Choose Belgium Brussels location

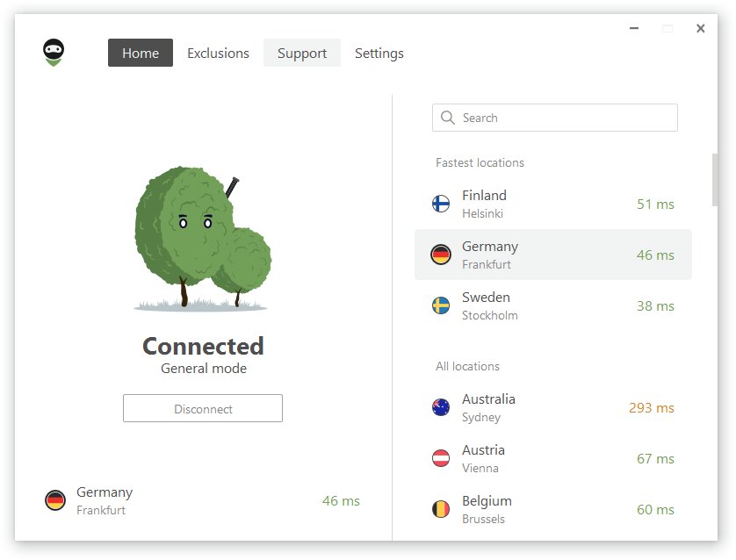click(553, 509)
